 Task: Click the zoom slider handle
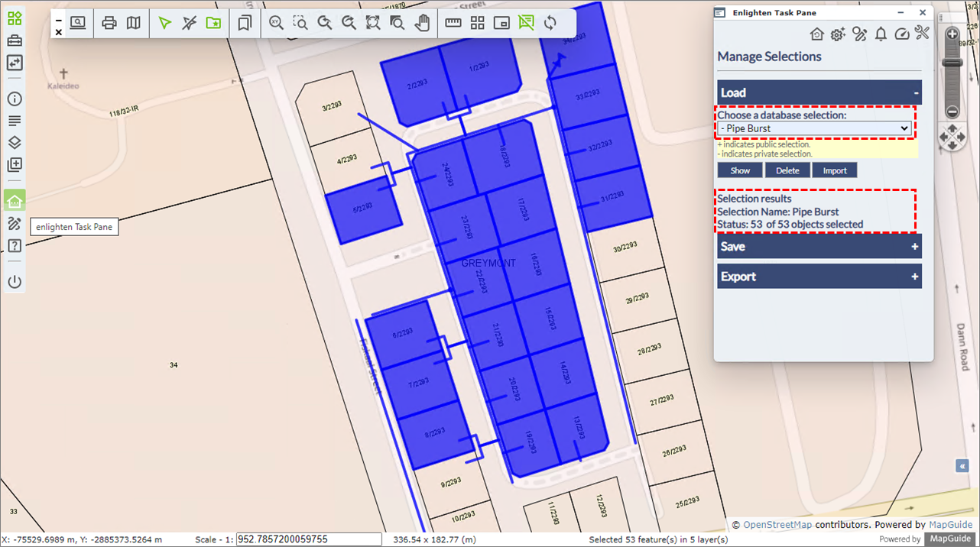(x=952, y=63)
